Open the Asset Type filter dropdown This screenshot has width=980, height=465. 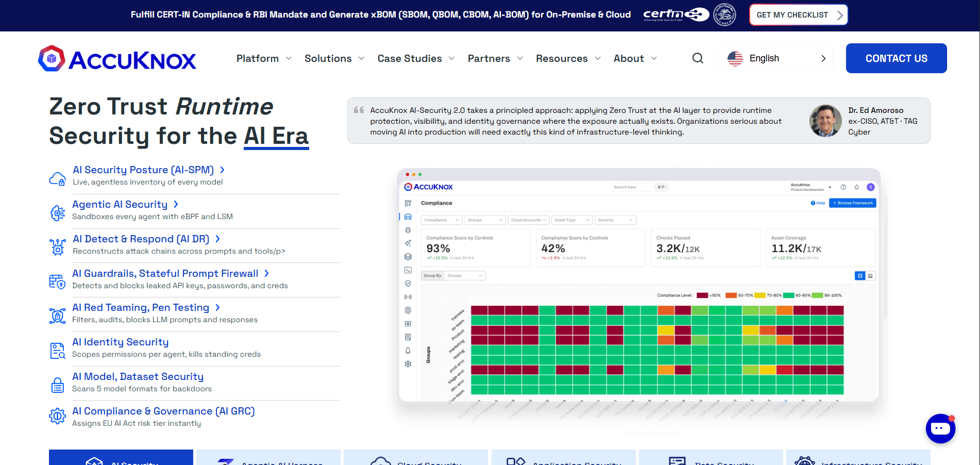click(x=572, y=220)
